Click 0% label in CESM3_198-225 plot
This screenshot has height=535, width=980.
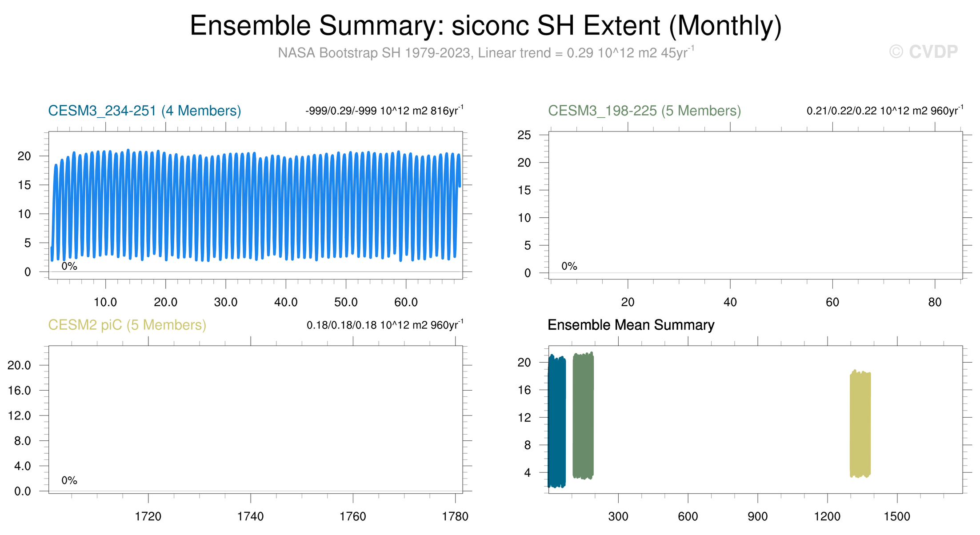click(x=569, y=266)
